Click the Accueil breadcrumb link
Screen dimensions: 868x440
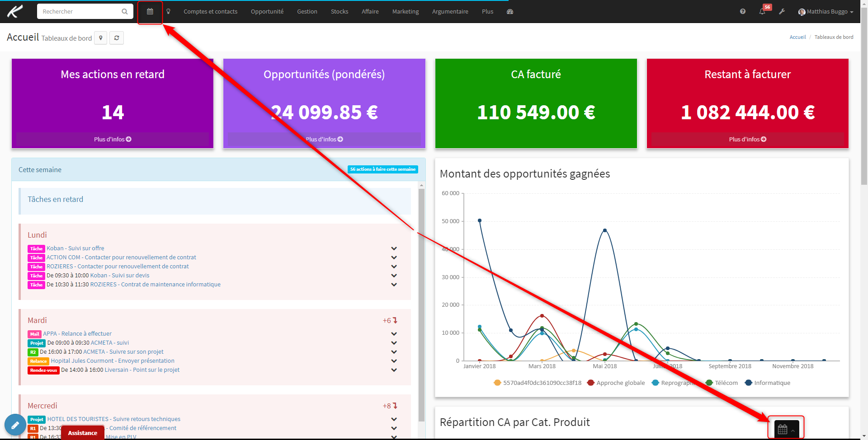[x=797, y=37]
